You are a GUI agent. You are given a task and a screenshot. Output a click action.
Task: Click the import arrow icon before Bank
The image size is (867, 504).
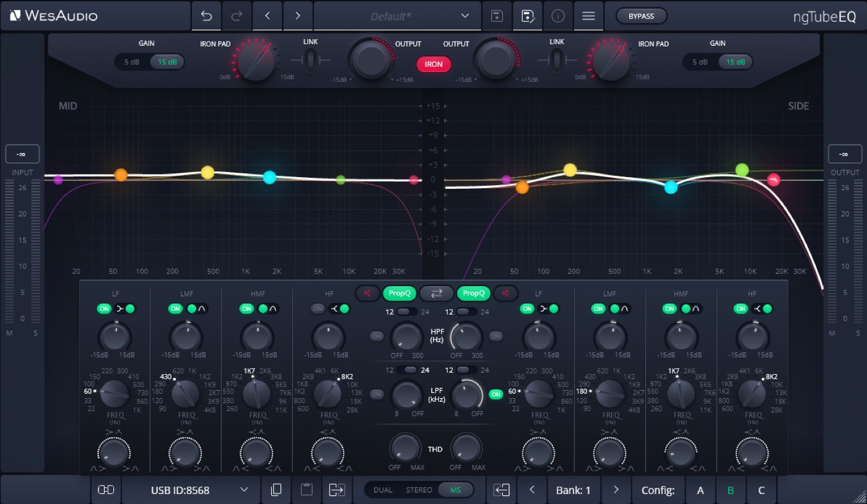coord(502,490)
